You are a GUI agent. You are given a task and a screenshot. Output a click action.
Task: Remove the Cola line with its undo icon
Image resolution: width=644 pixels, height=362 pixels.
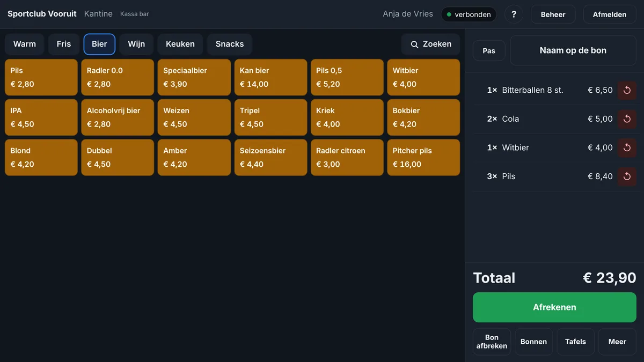tap(627, 119)
